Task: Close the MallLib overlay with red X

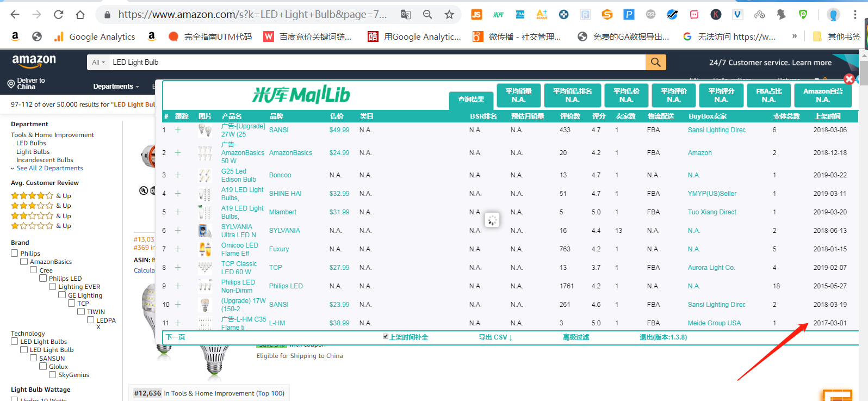Action: tap(849, 79)
